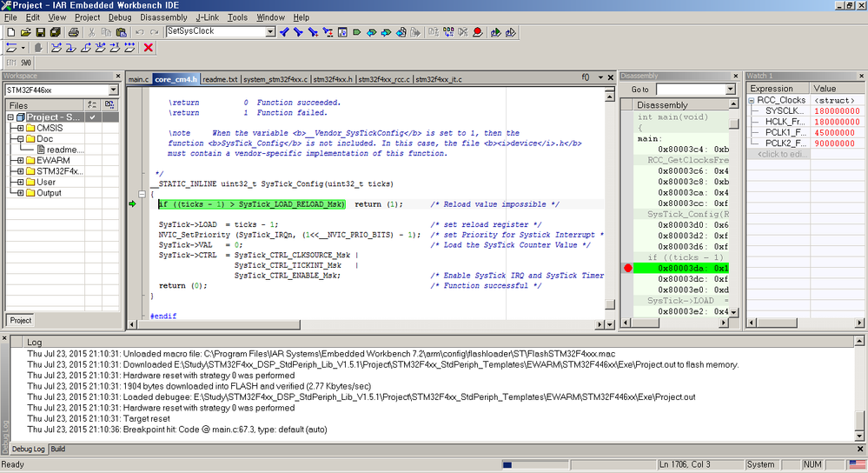Click the workspace configuration column icon

click(92, 104)
